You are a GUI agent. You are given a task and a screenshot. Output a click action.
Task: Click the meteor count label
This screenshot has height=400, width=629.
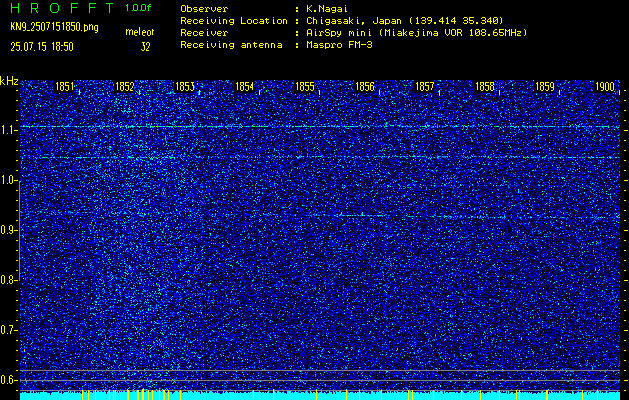pos(140,32)
